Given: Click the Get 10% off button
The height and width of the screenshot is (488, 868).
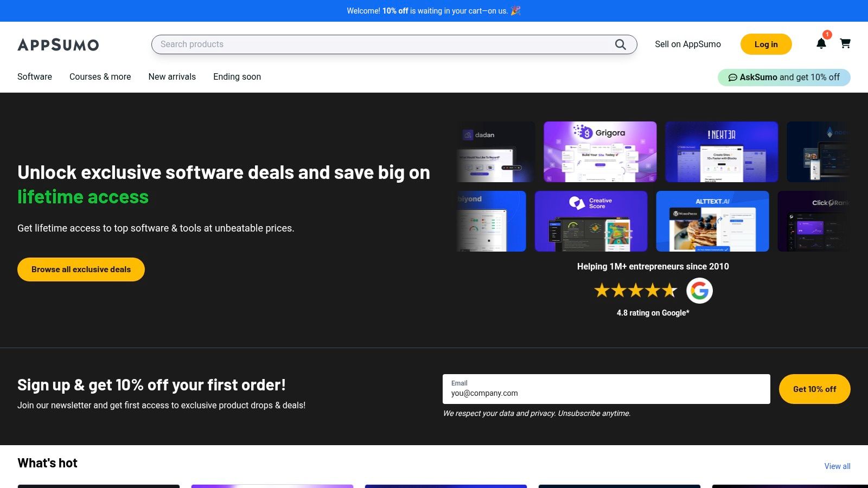Looking at the screenshot, I should [814, 389].
